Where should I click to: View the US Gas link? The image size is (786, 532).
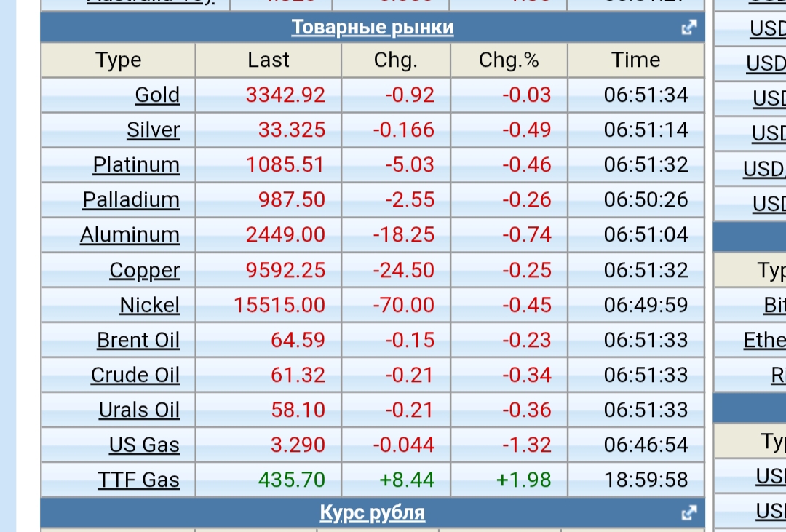click(144, 445)
